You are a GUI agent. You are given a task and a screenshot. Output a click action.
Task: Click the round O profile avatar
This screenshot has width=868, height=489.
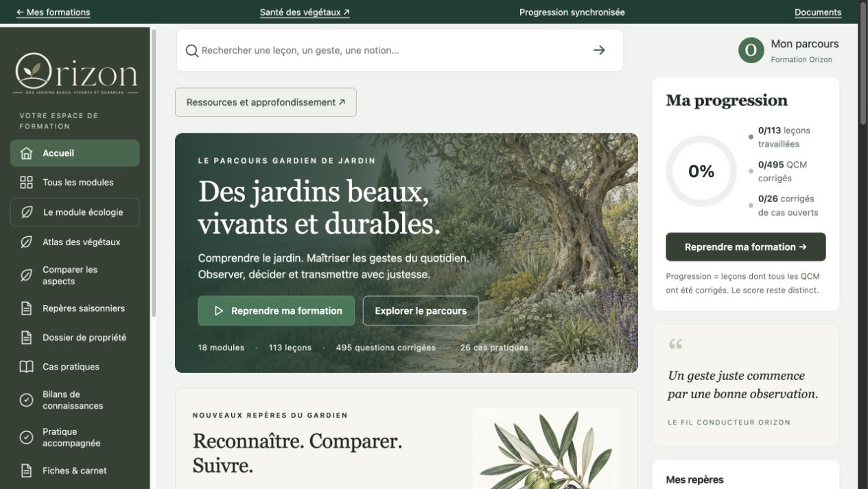click(751, 50)
